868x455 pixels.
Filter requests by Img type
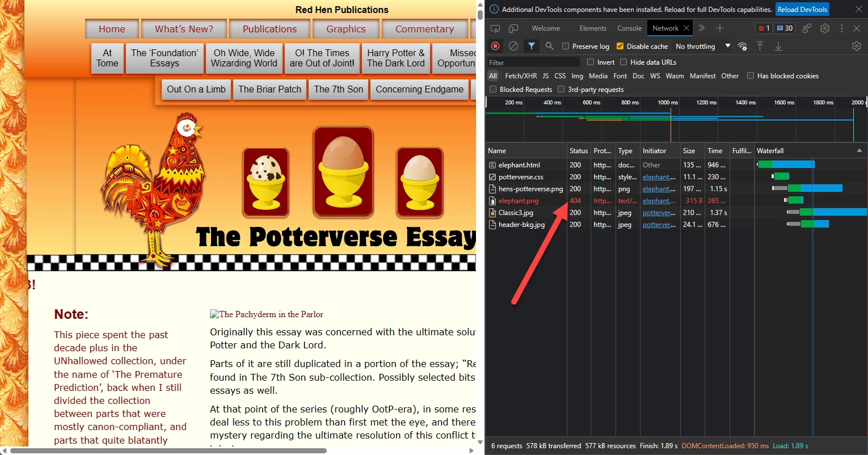coord(578,75)
